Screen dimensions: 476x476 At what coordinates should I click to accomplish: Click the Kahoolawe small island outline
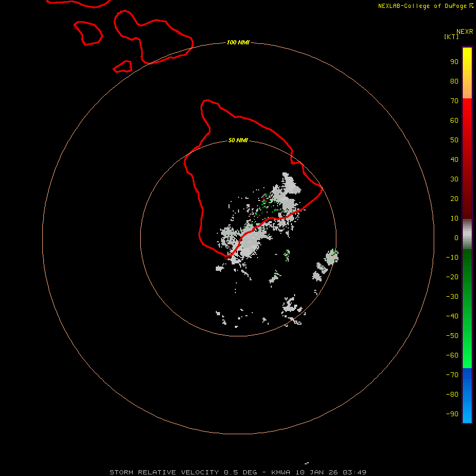tap(123, 67)
